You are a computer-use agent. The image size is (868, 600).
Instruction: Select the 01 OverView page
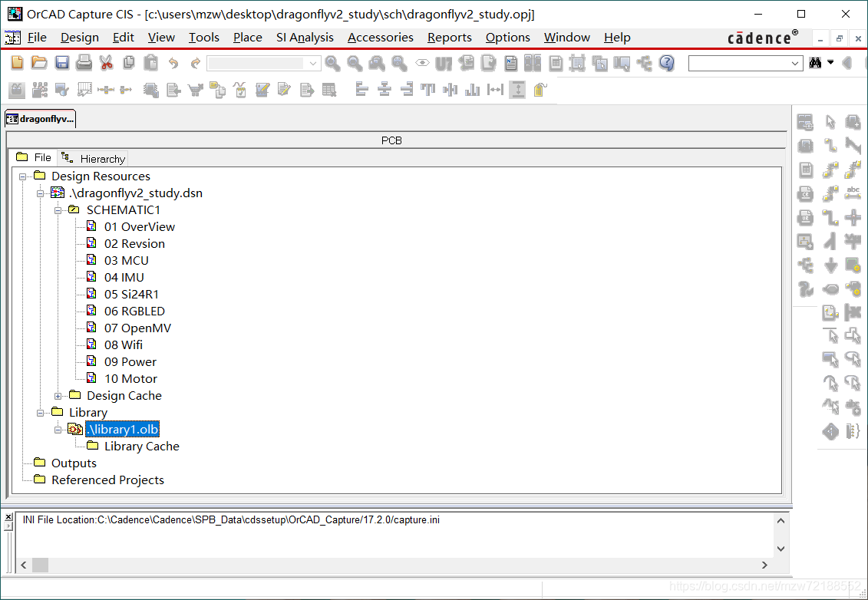click(140, 227)
